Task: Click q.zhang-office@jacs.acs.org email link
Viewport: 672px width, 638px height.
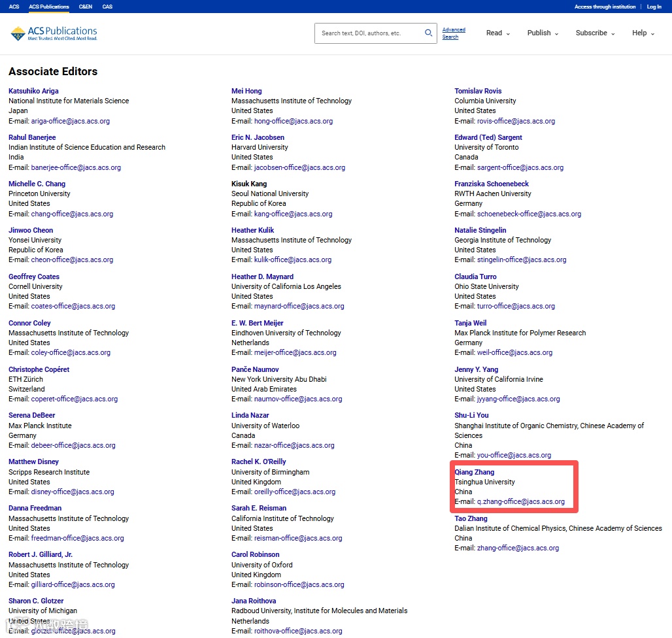Action: pyautogui.click(x=521, y=502)
